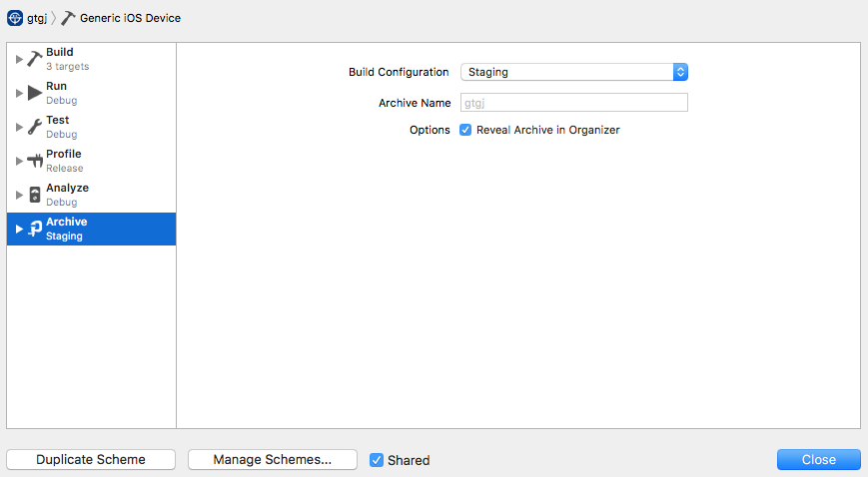868x477 pixels.
Task: Click the Build Configuration label
Action: click(x=399, y=72)
